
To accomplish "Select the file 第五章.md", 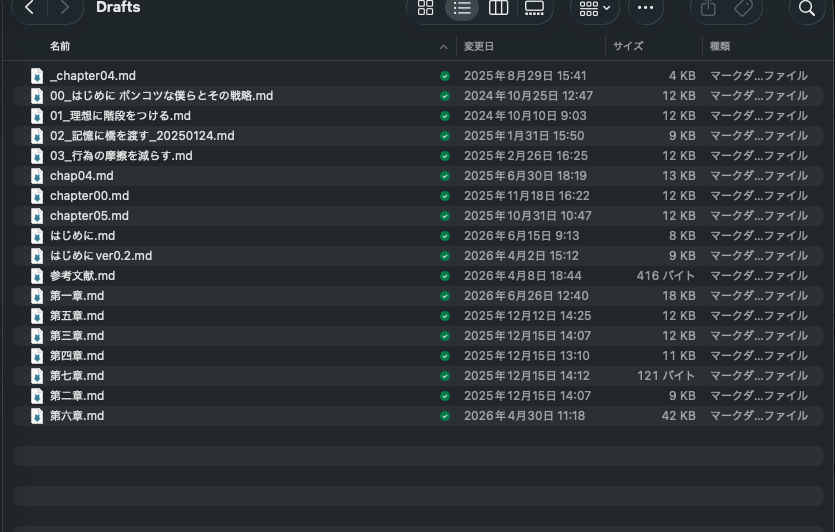I will pyautogui.click(x=77, y=316).
